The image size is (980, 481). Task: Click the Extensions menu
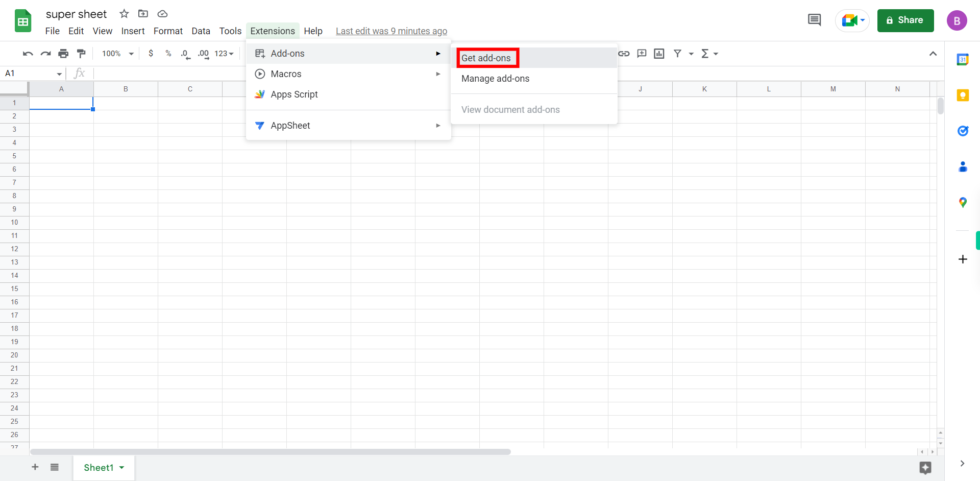pyautogui.click(x=273, y=31)
